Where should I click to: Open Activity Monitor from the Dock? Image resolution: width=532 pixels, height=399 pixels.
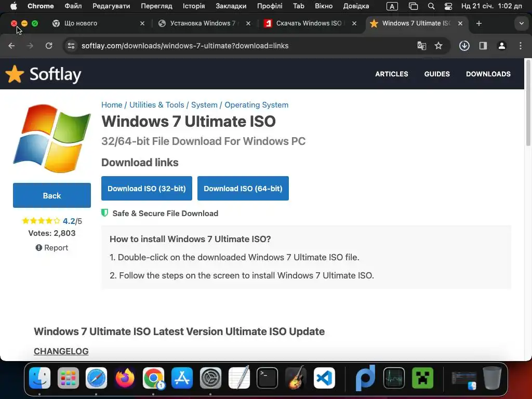[x=394, y=378]
